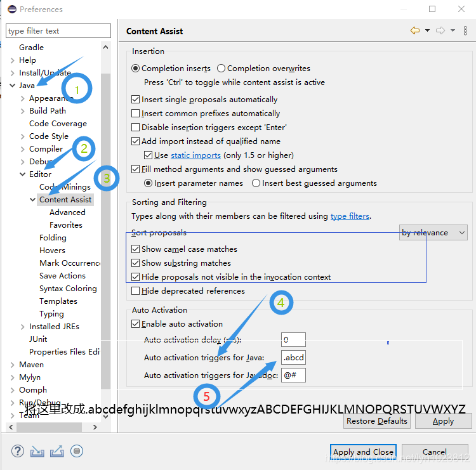476x470 pixels.
Task: Click Apply and Close button
Action: click(363, 452)
